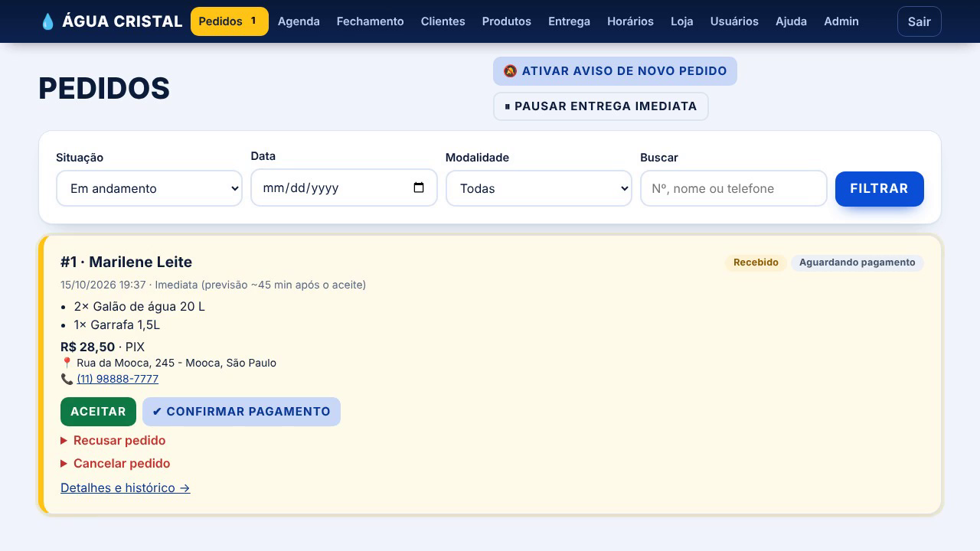
Task: Go to the Loja page
Action: [x=682, y=21]
